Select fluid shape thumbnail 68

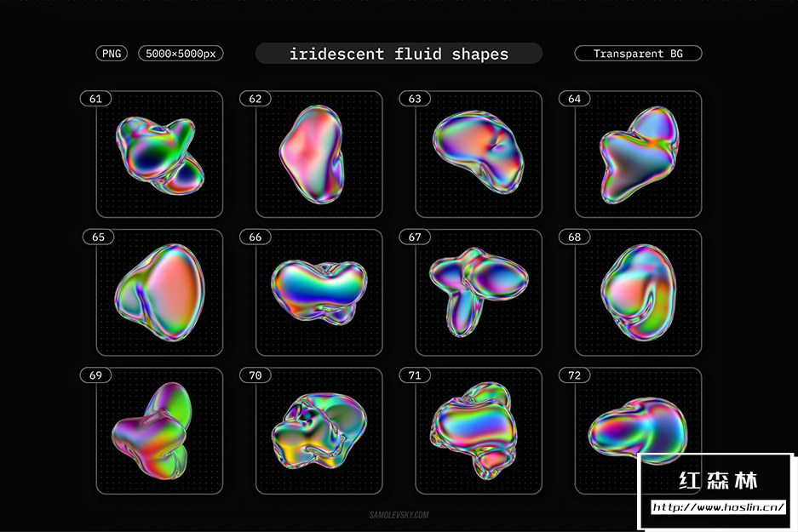638,293
